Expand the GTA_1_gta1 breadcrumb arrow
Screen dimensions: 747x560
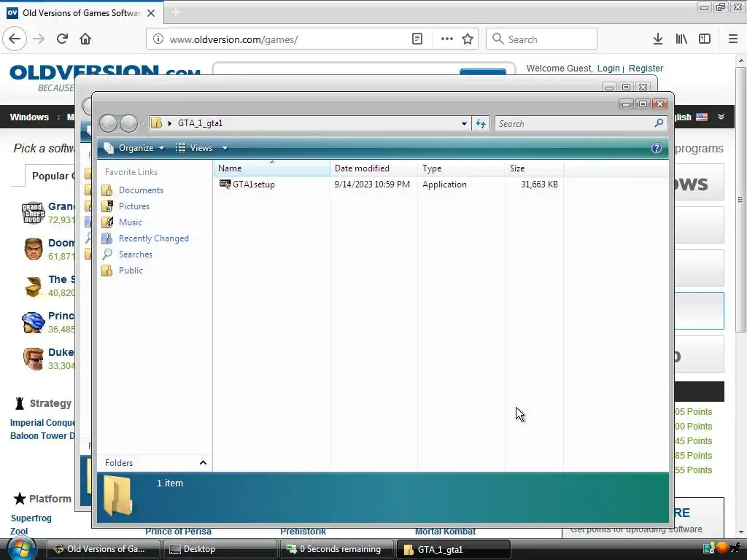point(169,123)
